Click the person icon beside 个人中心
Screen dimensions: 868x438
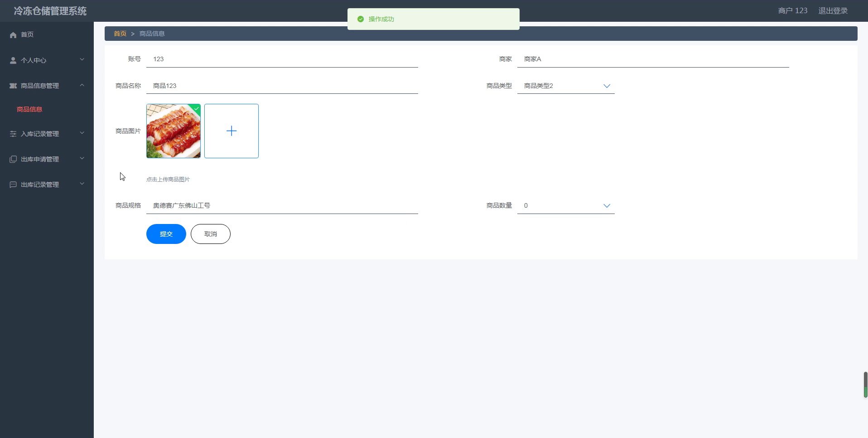pos(13,60)
